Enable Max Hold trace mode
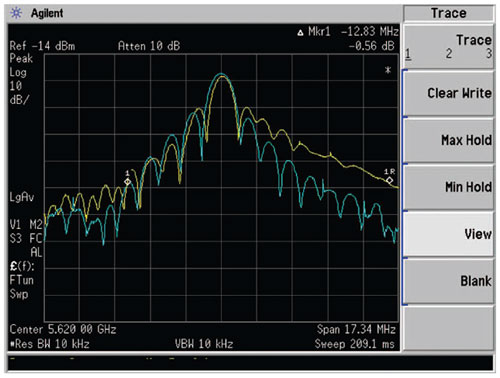 tap(449, 140)
